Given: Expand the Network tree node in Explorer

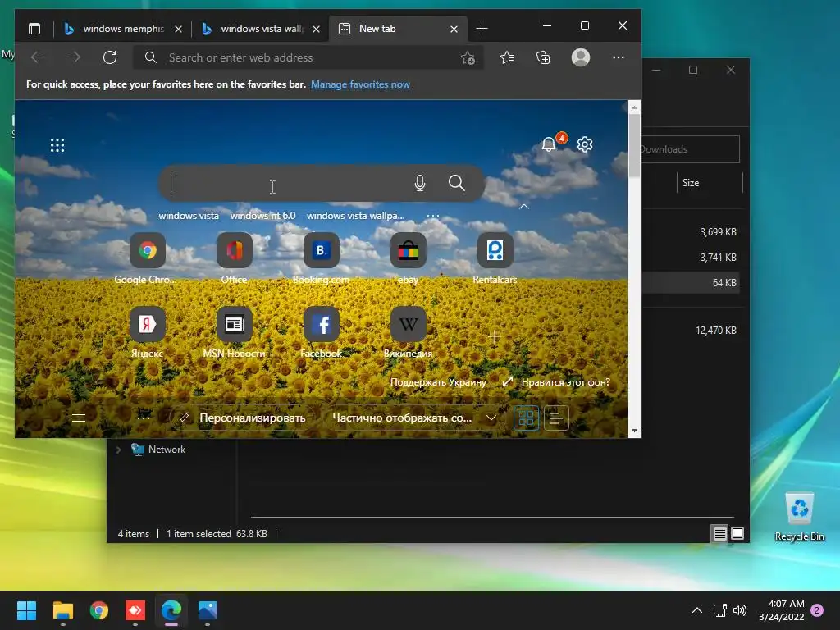Looking at the screenshot, I should (118, 450).
